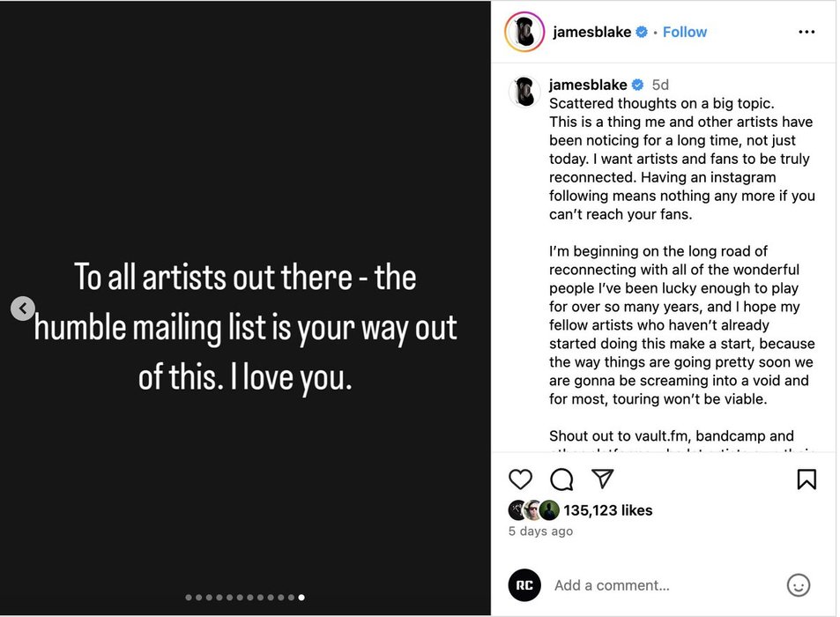Jump to the first carousel dot
The width and height of the screenshot is (840, 617).
click(189, 598)
